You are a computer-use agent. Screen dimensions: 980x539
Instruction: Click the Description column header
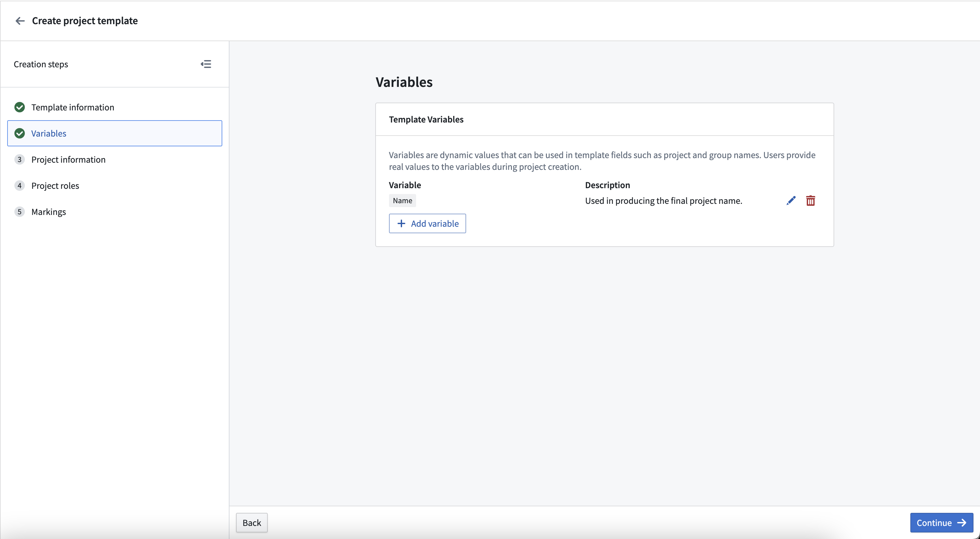coord(607,185)
